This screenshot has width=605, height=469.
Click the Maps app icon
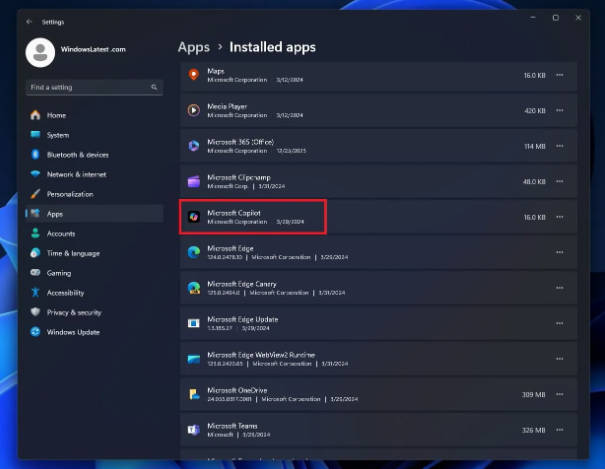(194, 75)
